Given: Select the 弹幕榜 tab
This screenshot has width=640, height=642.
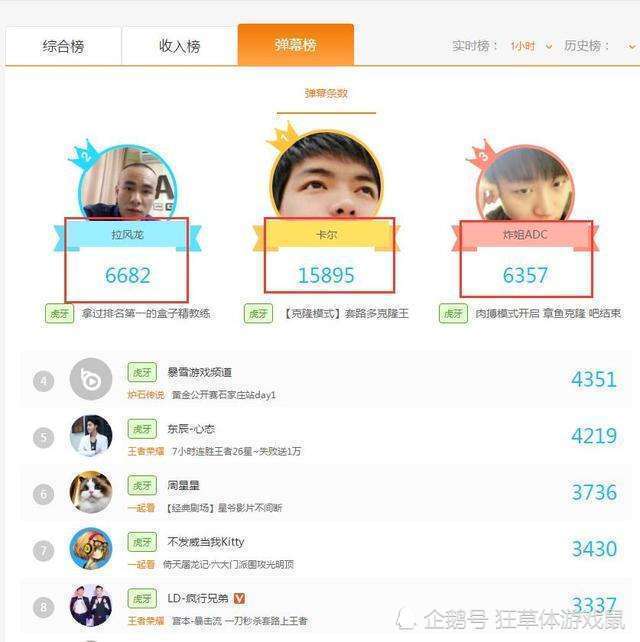Looking at the screenshot, I should tap(296, 45).
